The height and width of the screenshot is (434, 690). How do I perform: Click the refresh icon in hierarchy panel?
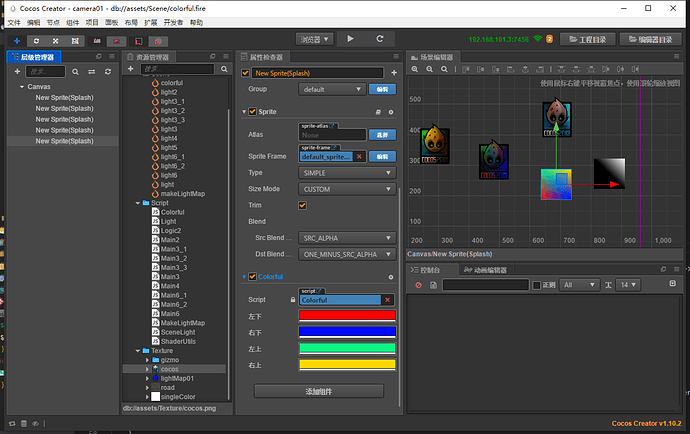tap(109, 72)
